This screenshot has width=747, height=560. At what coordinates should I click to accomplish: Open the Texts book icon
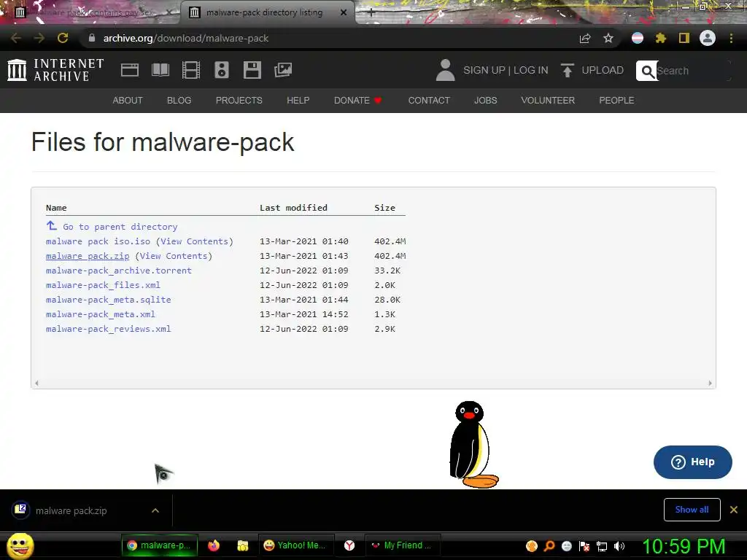point(160,70)
